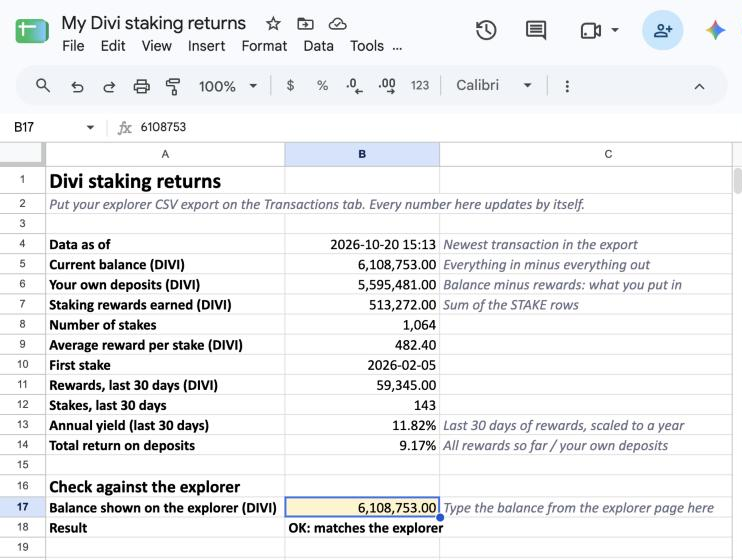This screenshot has height=560, width=742.
Task: Increase decimal places
Action: 387,86
